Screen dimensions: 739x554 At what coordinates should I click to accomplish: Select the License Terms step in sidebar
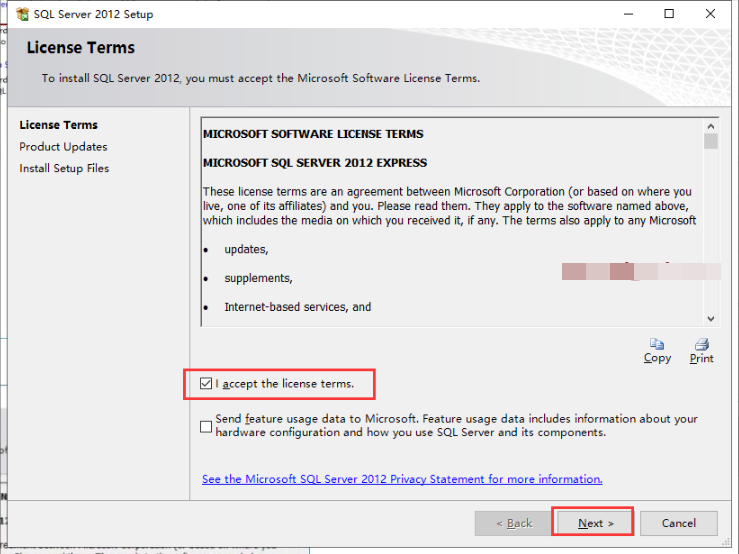click(x=58, y=125)
